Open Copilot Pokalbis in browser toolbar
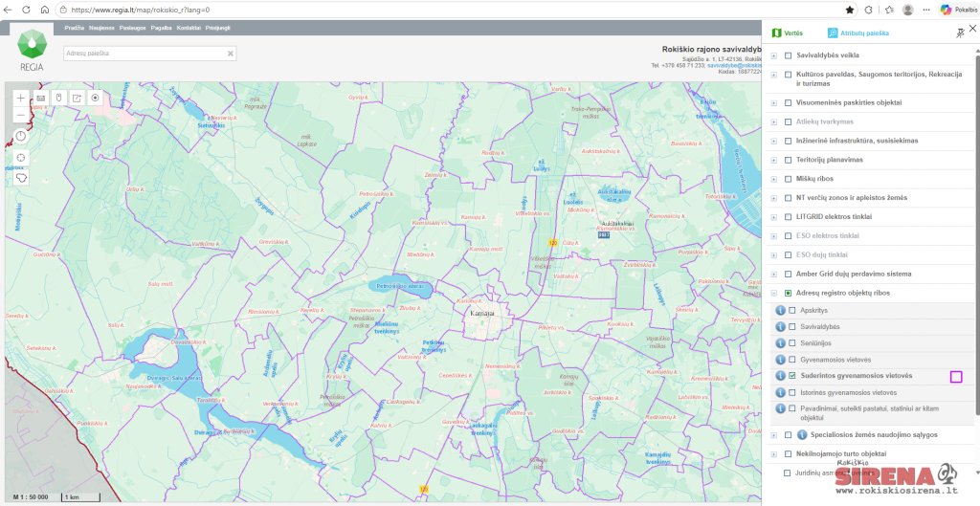 pyautogui.click(x=960, y=10)
